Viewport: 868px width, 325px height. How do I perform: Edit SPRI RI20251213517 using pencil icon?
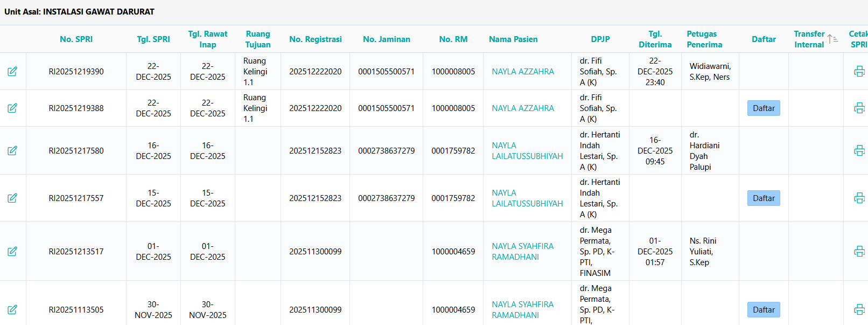12,251
